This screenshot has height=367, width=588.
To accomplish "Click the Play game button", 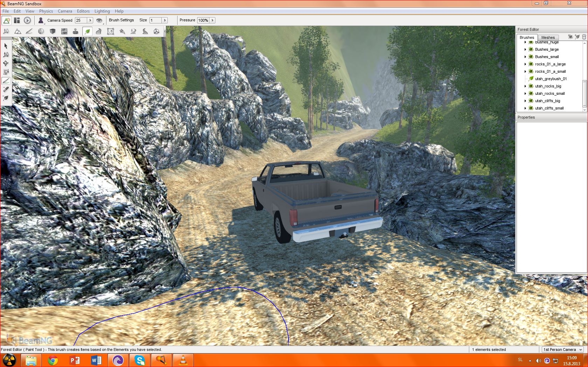I will point(27,20).
